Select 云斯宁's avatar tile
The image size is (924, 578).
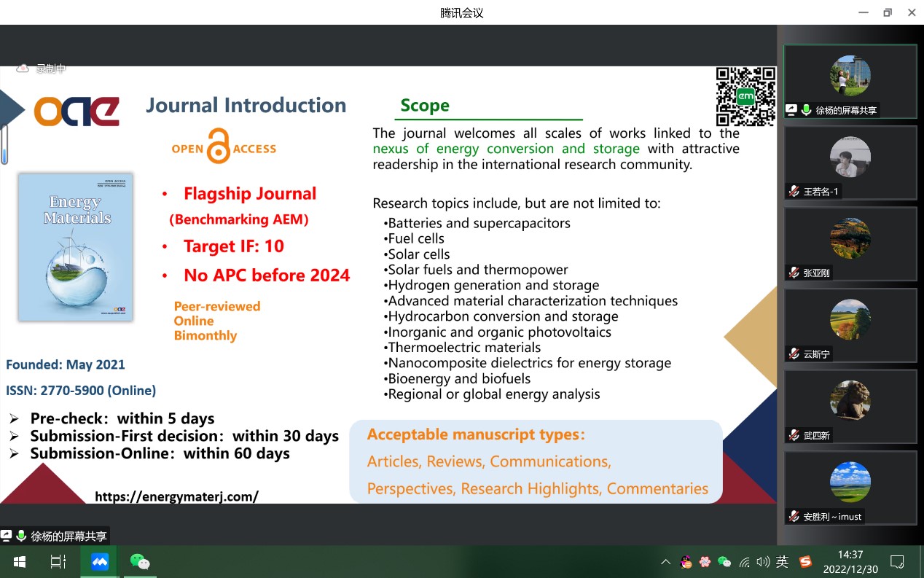point(850,325)
